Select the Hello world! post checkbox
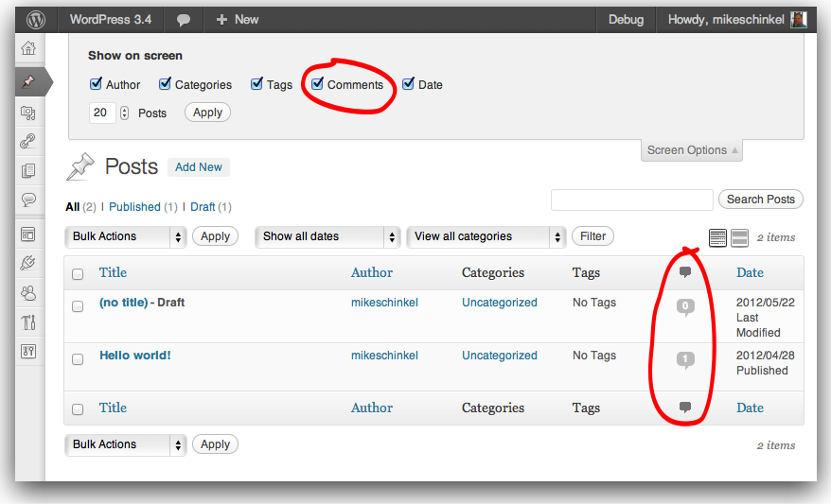Screen dimensions: 831x504 [78, 359]
